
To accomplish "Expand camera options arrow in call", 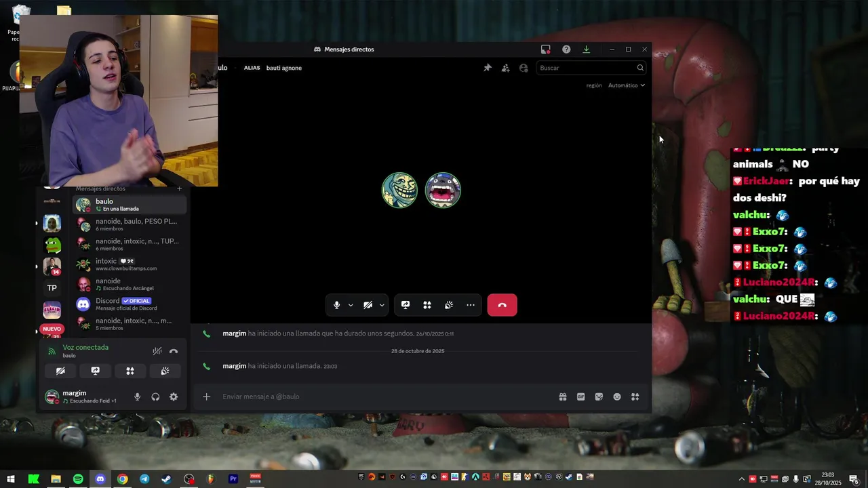I will (382, 305).
